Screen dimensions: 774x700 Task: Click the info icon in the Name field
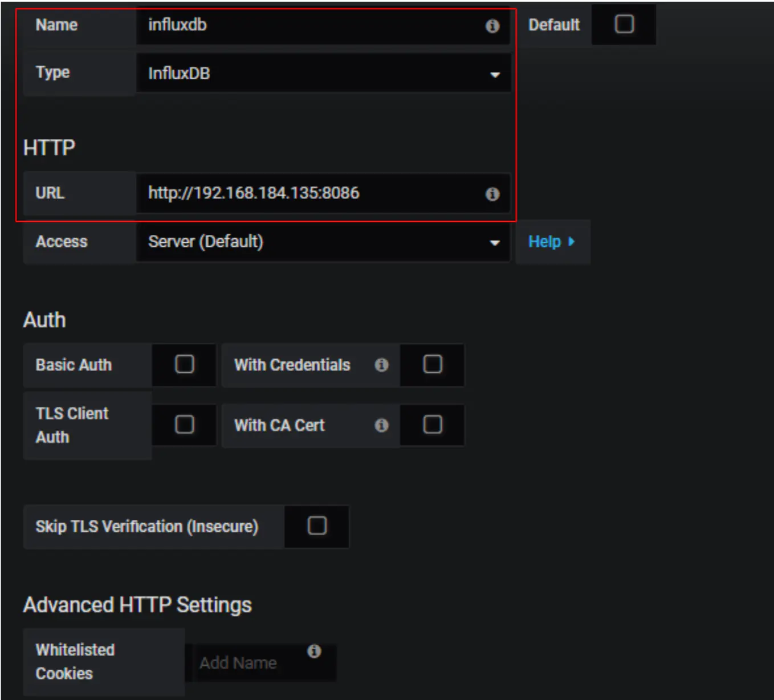click(492, 26)
